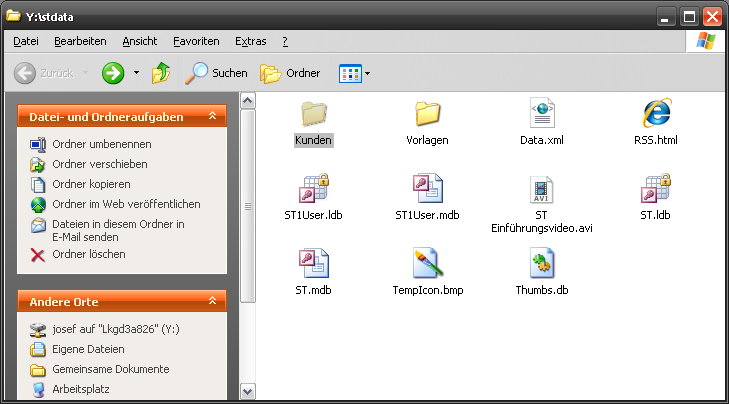Collapse the Datei- und Ordneraufgaben panel
Screen dimensions: 729x404
(212, 116)
